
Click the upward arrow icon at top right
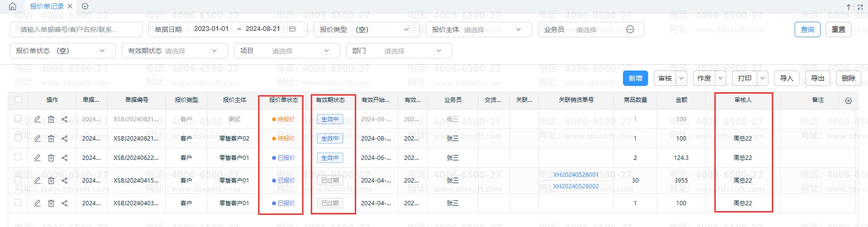[848, 7]
